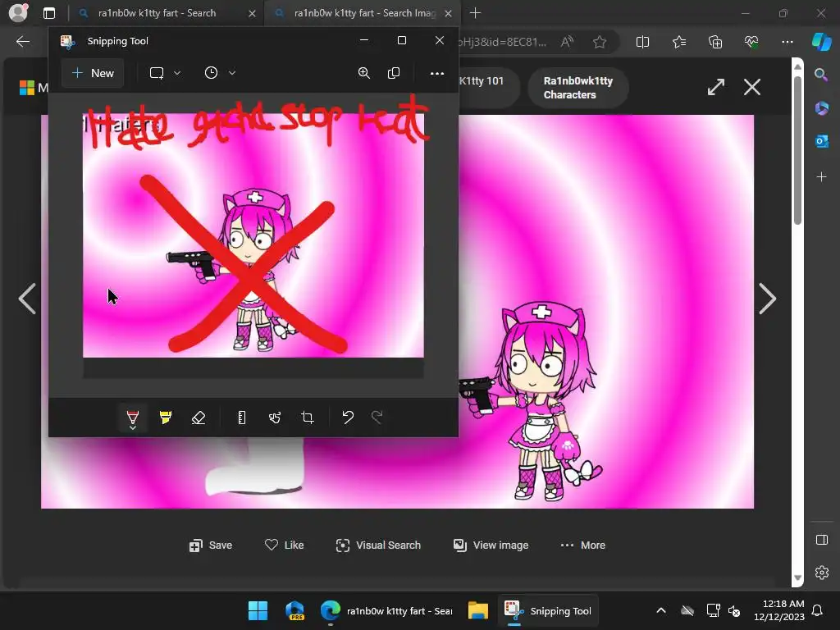Select the ballpoint pen tool in Snipping Tool
The height and width of the screenshot is (630, 840).
point(133,416)
